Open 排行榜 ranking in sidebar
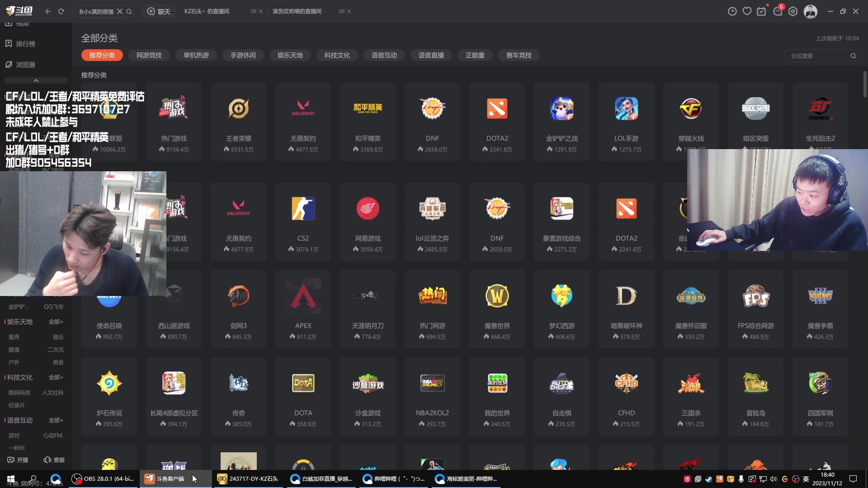868x488 pixels. (x=25, y=44)
